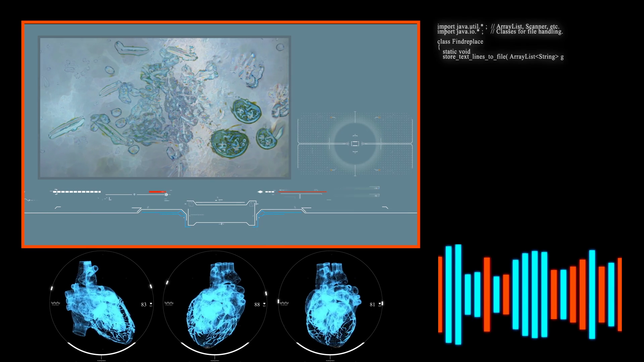Click the red scan progress bar
The height and width of the screenshot is (362, 644).
[x=303, y=192]
